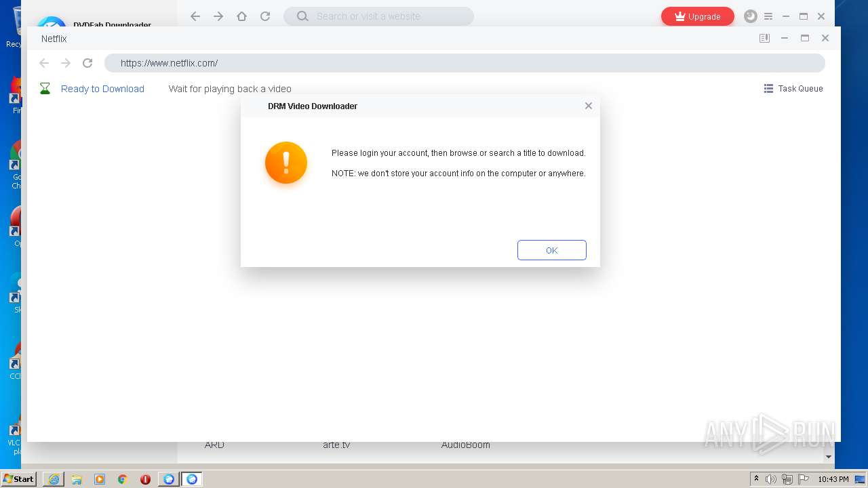Click the Action Center flag icon
This screenshot has width=868, height=488.
pyautogui.click(x=804, y=479)
